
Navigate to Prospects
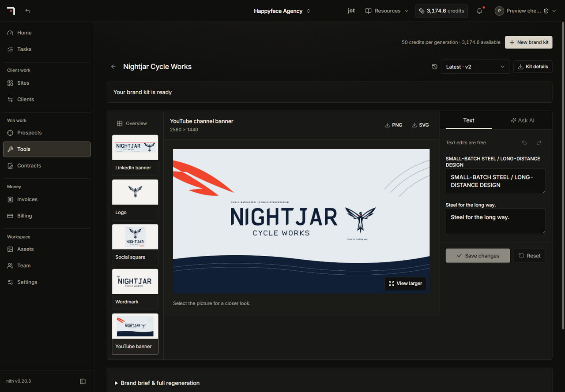pos(47,133)
